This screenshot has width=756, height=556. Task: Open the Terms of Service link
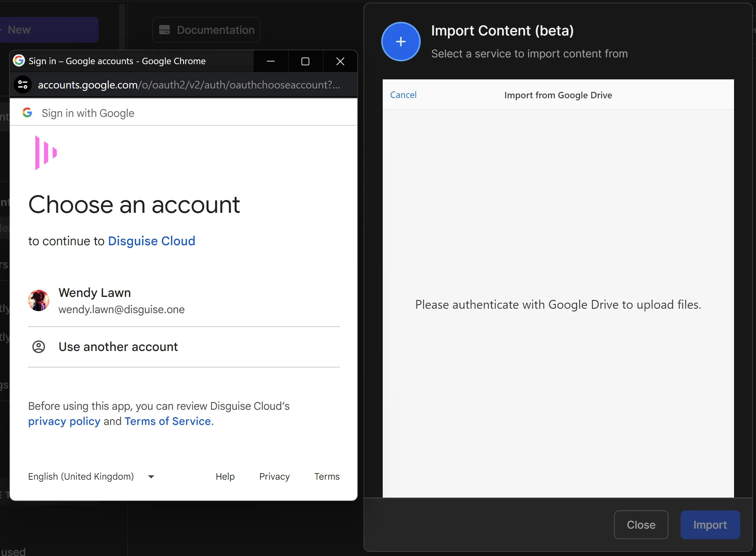point(168,421)
